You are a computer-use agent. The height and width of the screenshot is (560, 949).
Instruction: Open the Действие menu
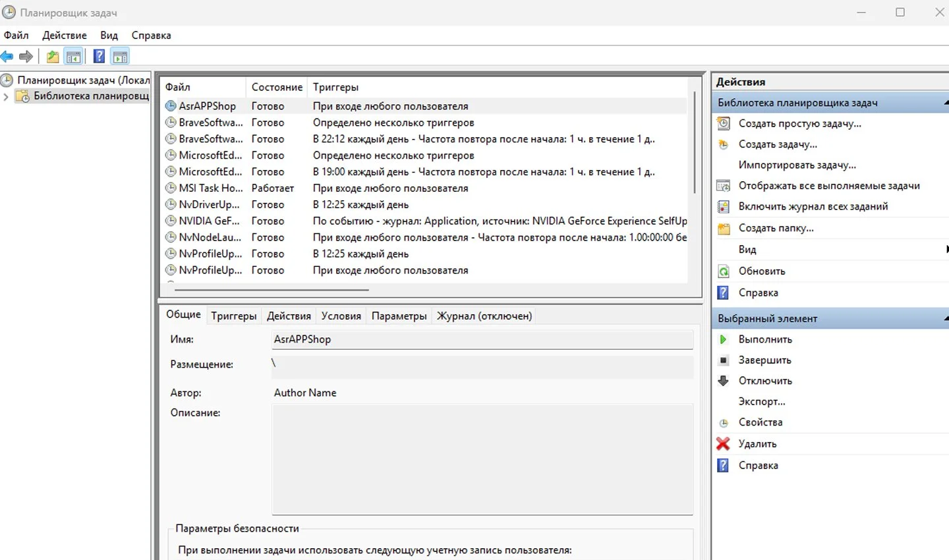65,36
